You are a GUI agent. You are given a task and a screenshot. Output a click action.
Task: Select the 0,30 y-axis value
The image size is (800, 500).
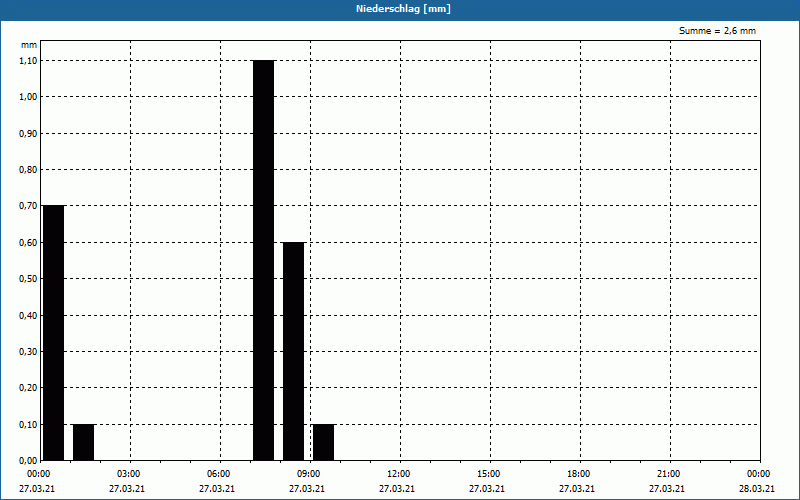(x=28, y=352)
